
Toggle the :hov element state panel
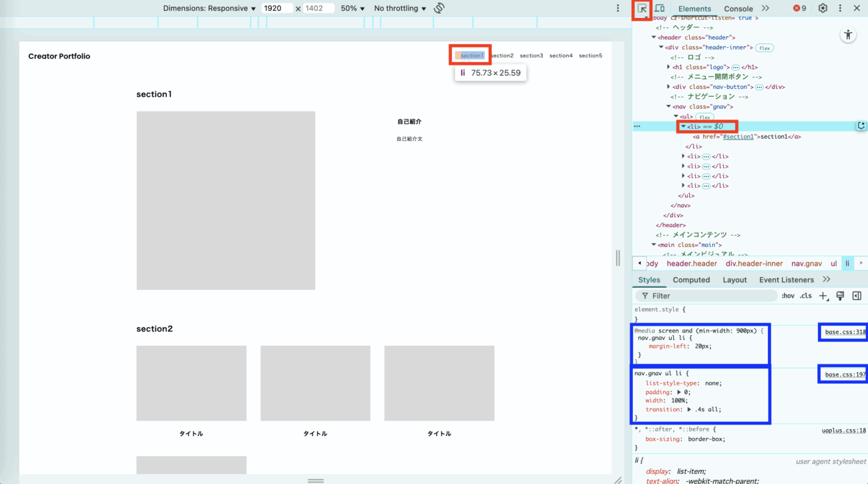point(788,296)
